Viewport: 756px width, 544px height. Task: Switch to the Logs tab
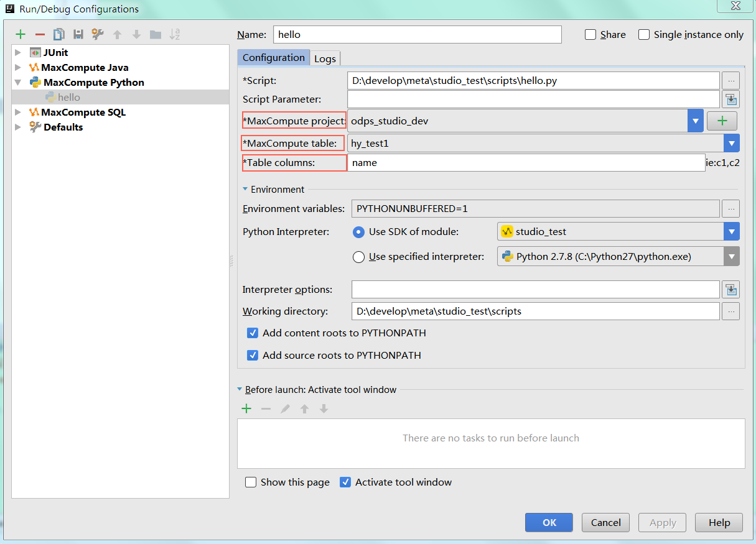(x=325, y=58)
